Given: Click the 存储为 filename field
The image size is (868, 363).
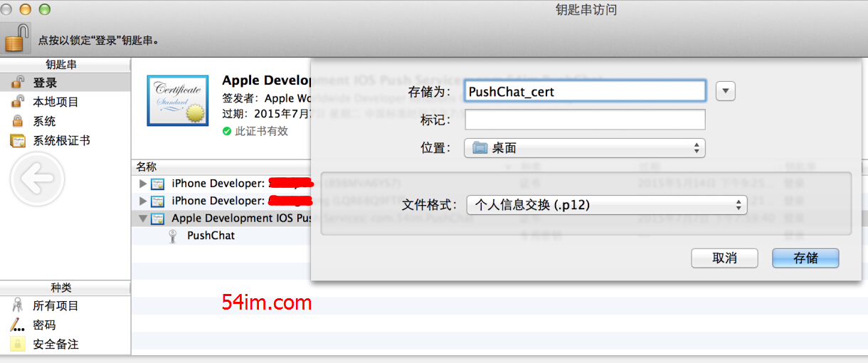Looking at the screenshot, I should [585, 91].
